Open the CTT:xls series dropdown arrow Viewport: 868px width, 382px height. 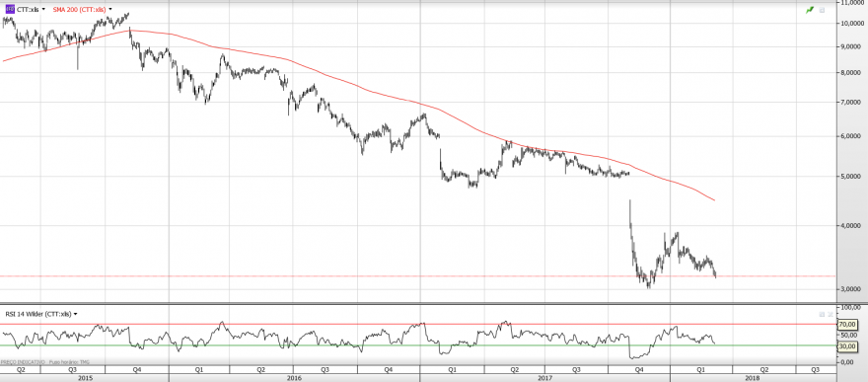(x=43, y=10)
